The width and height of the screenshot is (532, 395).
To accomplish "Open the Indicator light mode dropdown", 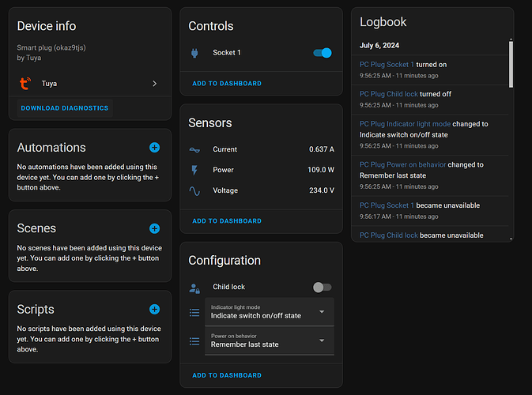I will click(269, 312).
